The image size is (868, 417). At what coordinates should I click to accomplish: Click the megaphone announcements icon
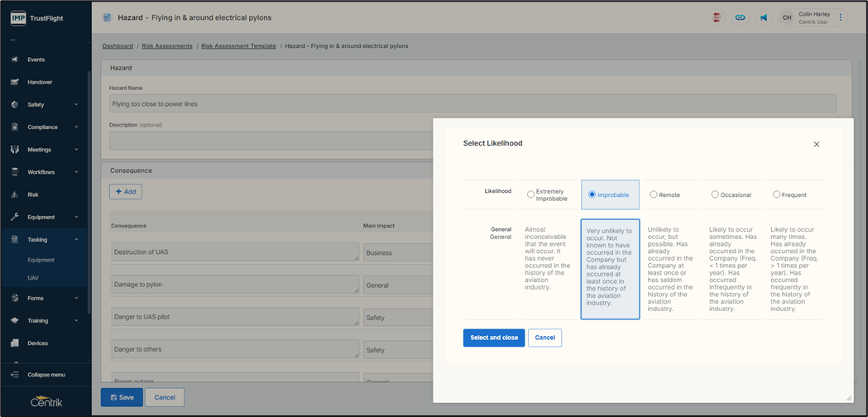coord(764,17)
